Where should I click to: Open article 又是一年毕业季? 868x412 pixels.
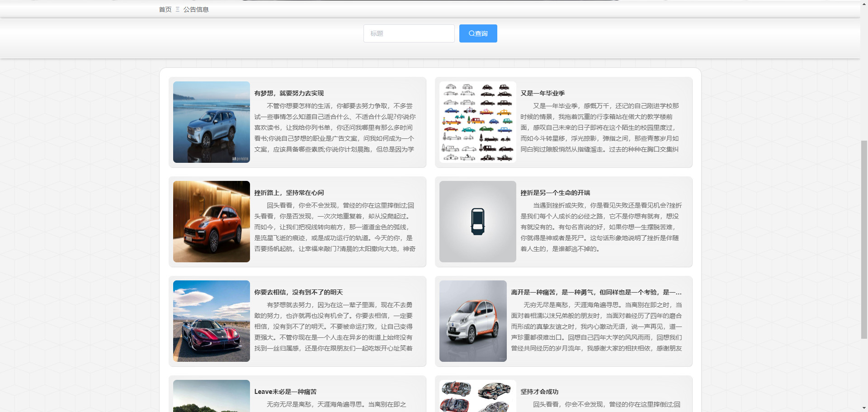(x=542, y=93)
